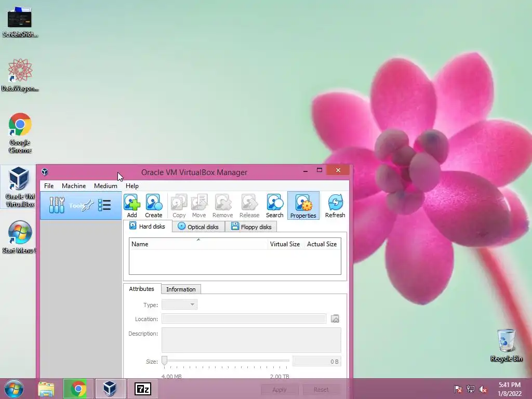Sort by the Virtual Size column

click(x=285, y=244)
